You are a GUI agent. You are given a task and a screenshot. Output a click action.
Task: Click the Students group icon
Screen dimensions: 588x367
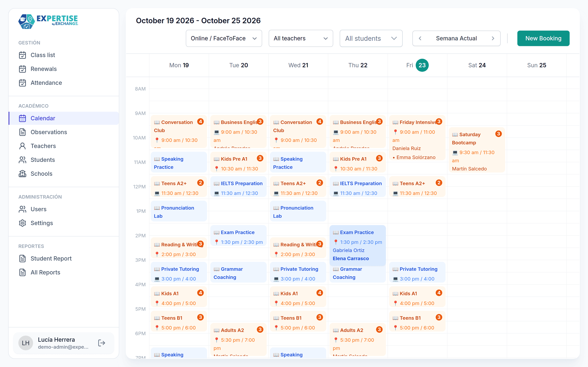click(22, 160)
